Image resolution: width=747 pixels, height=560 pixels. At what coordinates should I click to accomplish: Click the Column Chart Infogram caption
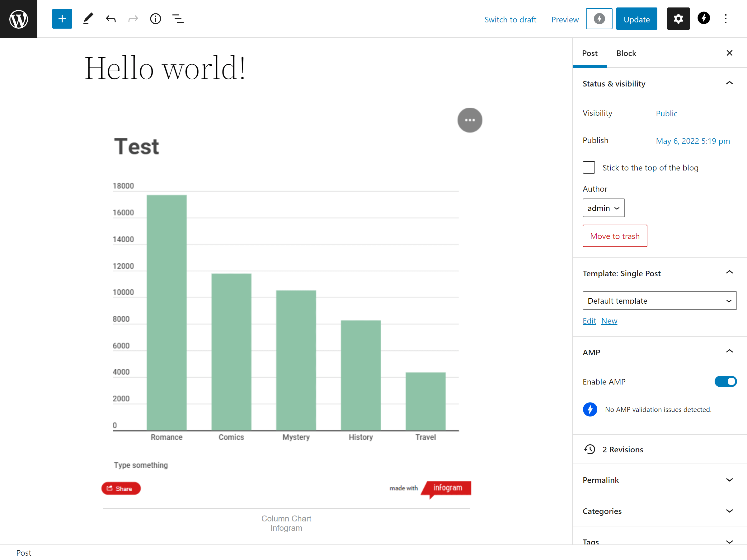[286, 523]
